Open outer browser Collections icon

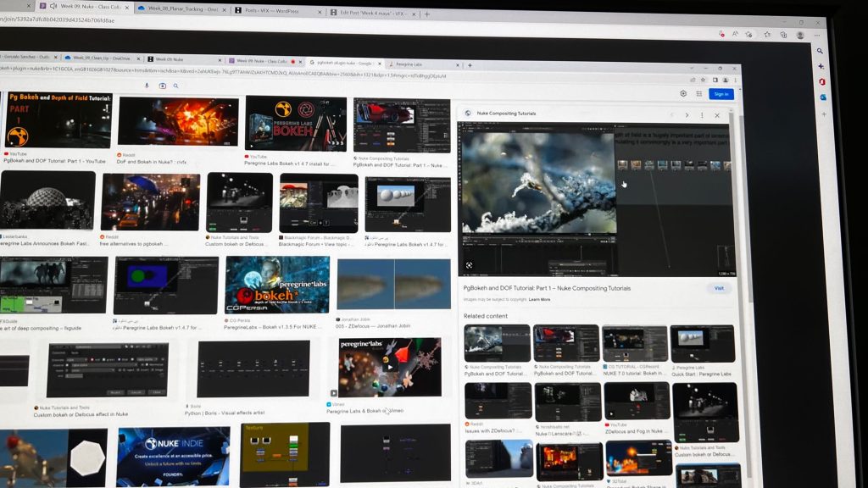[783, 35]
